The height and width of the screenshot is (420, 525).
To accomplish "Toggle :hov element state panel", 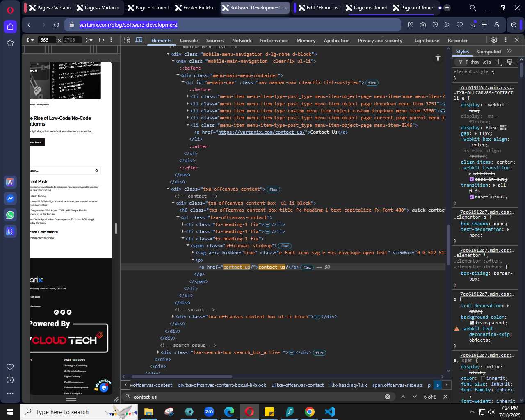I will [x=475, y=62].
